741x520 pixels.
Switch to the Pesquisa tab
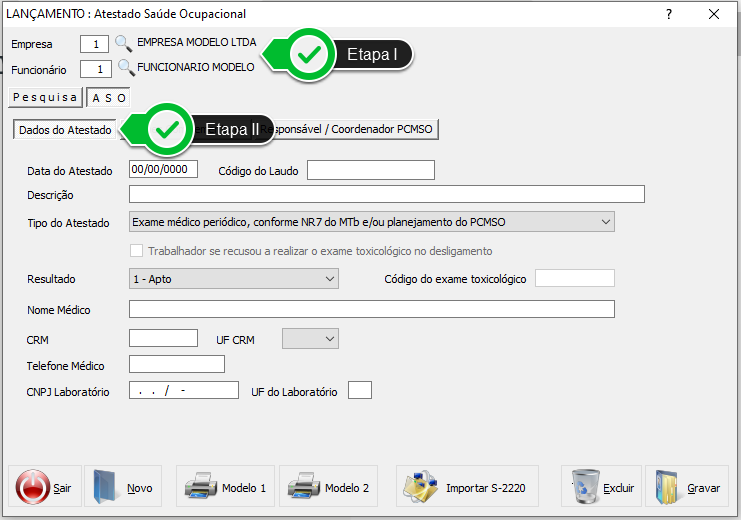click(45, 98)
